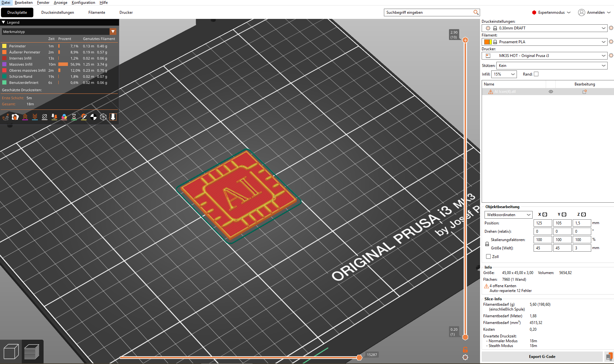This screenshot has width=614, height=364.
Task: Collapse the Legend panel triangle
Action: [x=4, y=22]
